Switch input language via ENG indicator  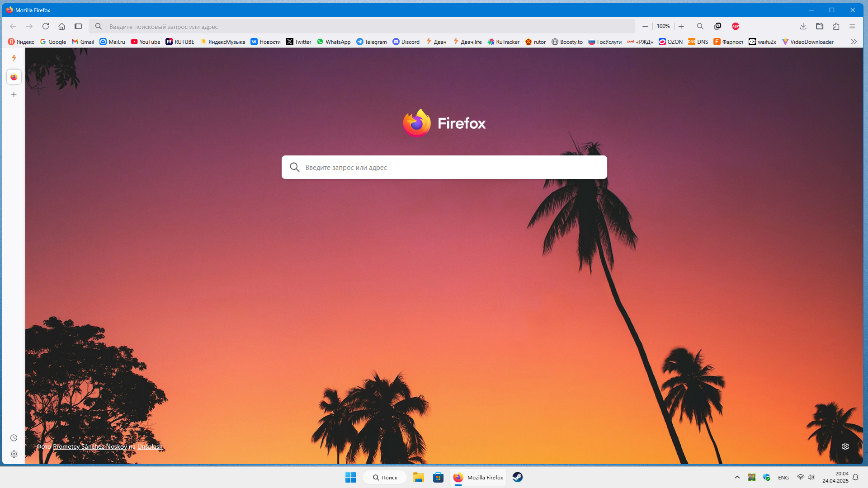pyautogui.click(x=783, y=477)
